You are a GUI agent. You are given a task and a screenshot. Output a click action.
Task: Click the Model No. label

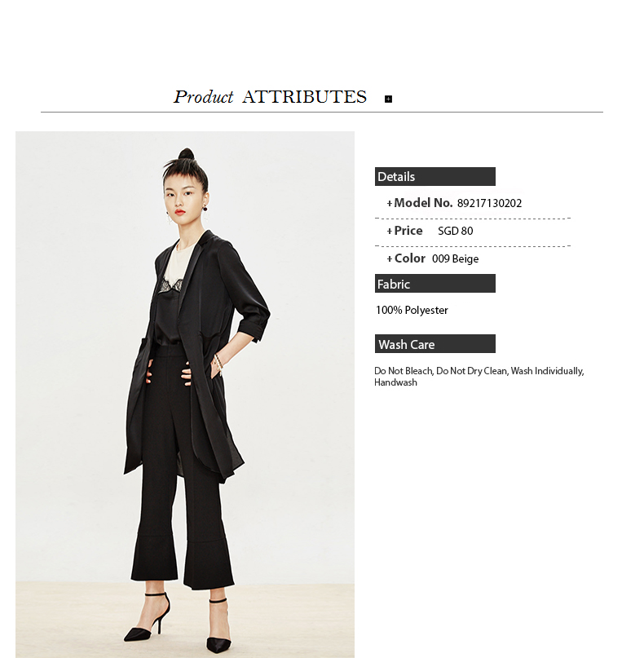click(x=423, y=203)
